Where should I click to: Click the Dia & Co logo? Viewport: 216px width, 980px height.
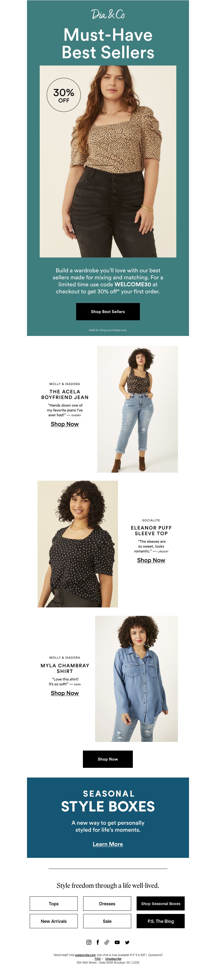click(x=108, y=15)
